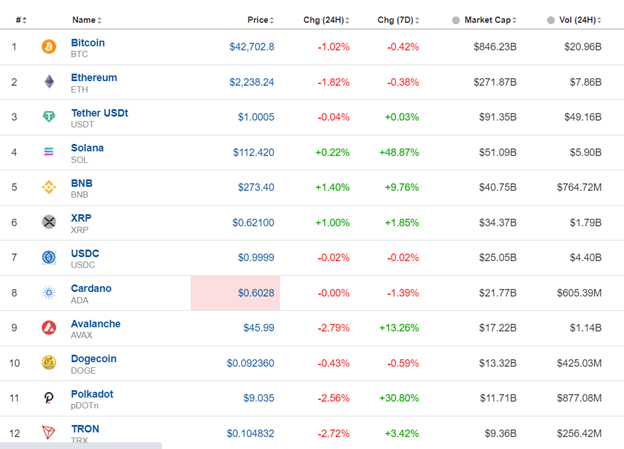Click the Solana logo icon
The image size is (624, 449).
(x=49, y=152)
